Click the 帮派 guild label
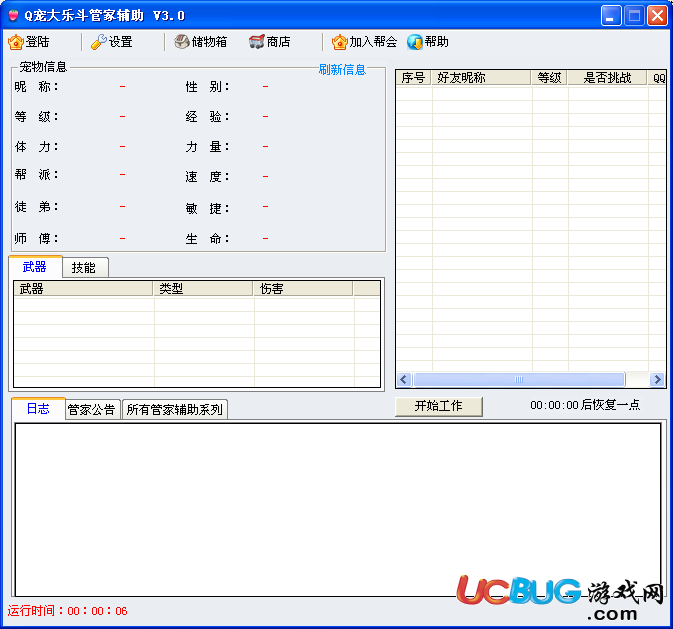 [x=36, y=174]
